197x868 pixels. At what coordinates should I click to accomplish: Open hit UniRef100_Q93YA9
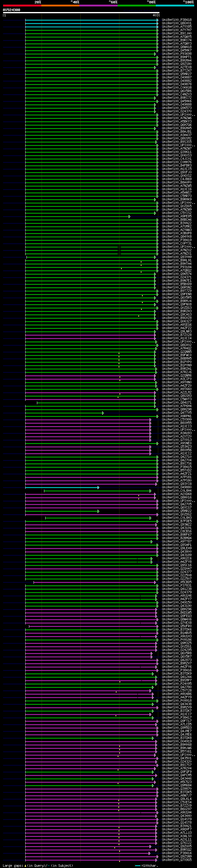[x=177, y=257]
